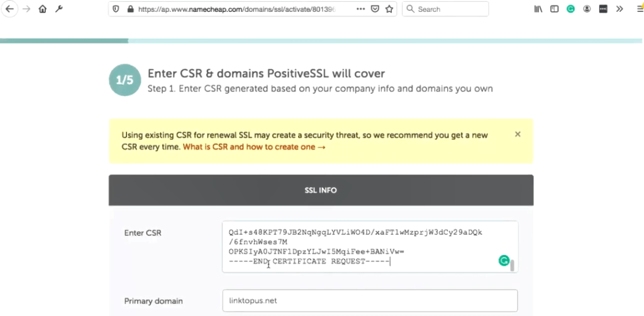This screenshot has width=644, height=316.
Task: Click the page progress bar at top
Action: tap(321, 41)
